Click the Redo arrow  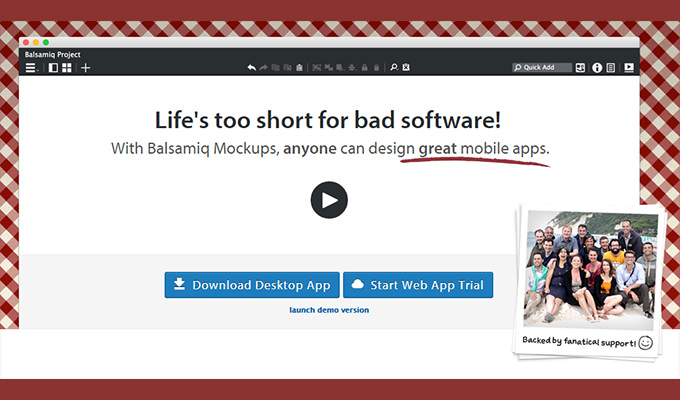(263, 68)
